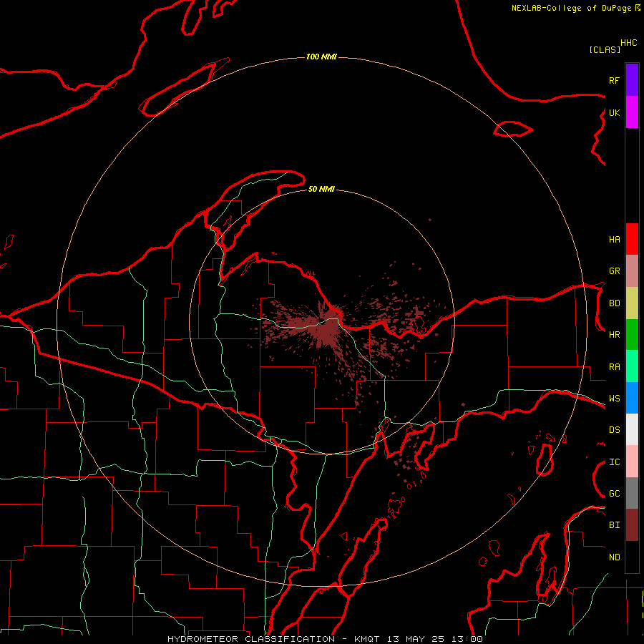Click the 100 NMI range ring label
Screen dimensions: 644x644
321,57
